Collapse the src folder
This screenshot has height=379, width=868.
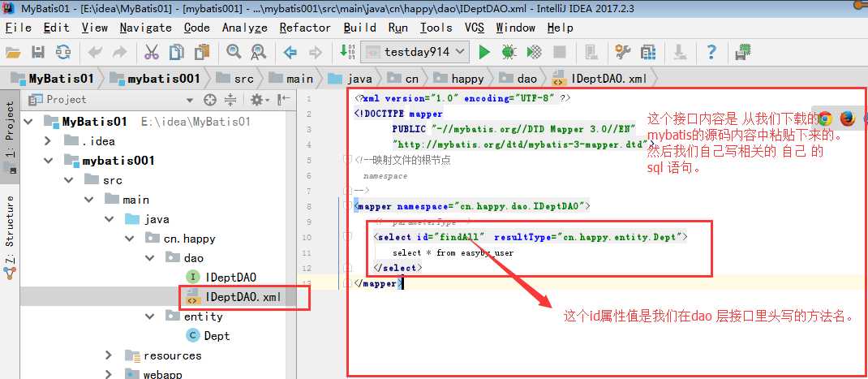[x=69, y=180]
